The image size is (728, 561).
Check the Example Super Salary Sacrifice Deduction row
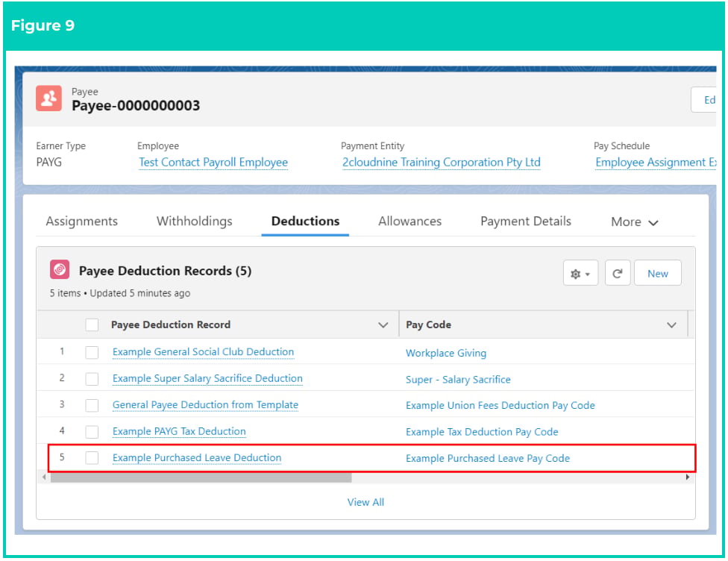pos(92,379)
